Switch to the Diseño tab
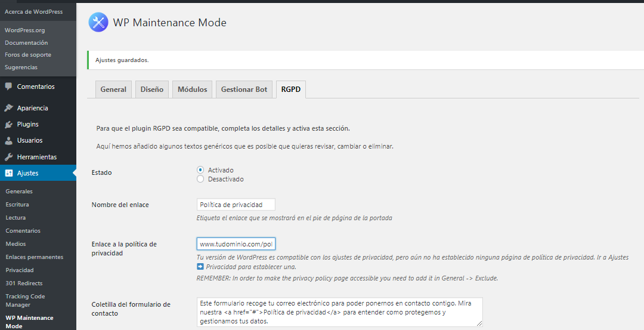644x330 pixels. pyautogui.click(x=152, y=89)
